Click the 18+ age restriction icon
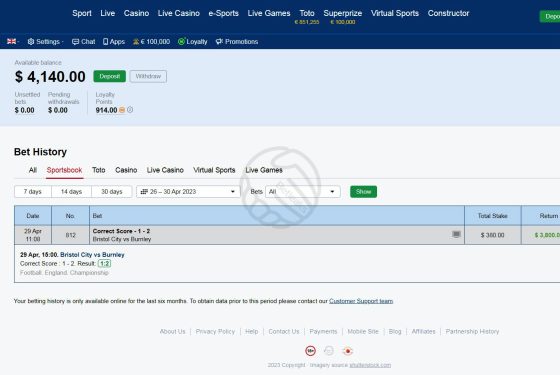 (310, 351)
